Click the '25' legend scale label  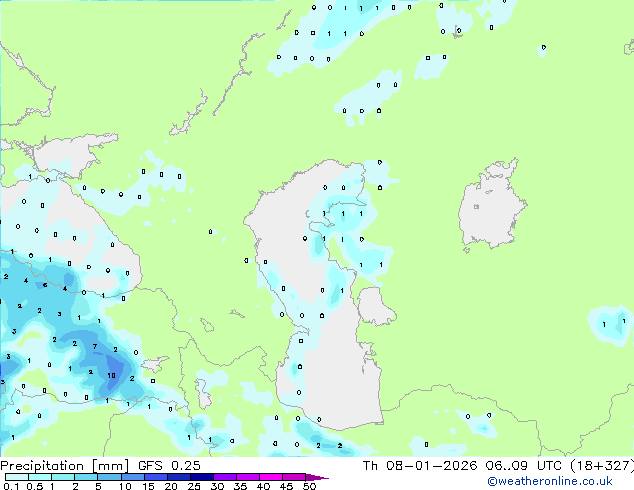[x=194, y=486]
